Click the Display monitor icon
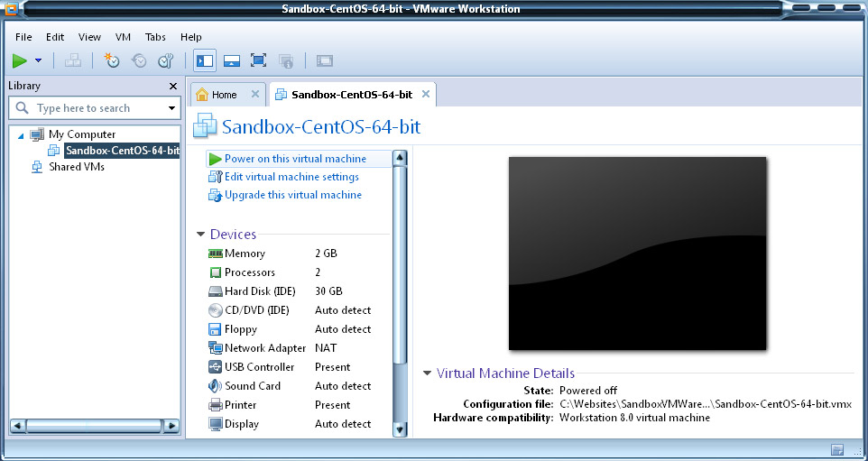This screenshot has height=461, width=868. tap(216, 424)
